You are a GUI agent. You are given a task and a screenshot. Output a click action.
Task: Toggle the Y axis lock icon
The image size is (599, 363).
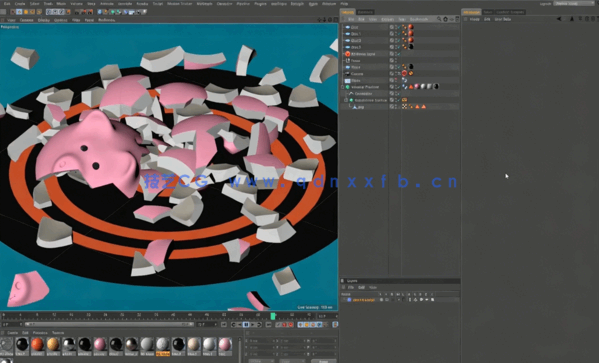(x=55, y=12)
